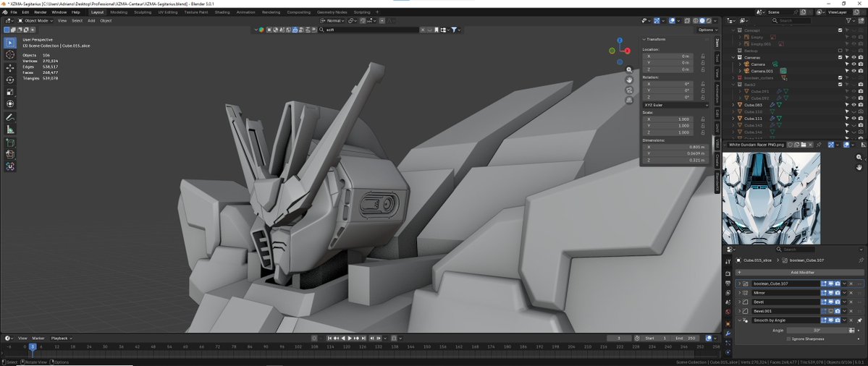Screen dimensions: 868x366
Task: Expand the Mirror modifier panel
Action: pos(739,292)
